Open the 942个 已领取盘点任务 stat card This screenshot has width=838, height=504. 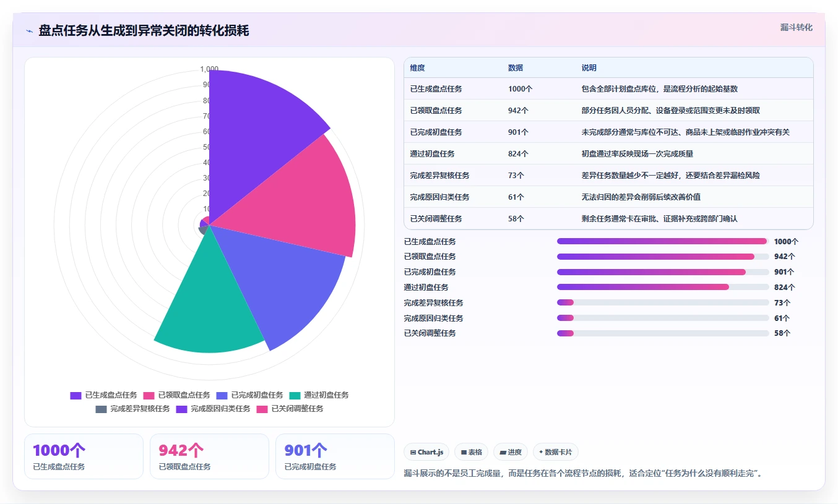pyautogui.click(x=209, y=456)
